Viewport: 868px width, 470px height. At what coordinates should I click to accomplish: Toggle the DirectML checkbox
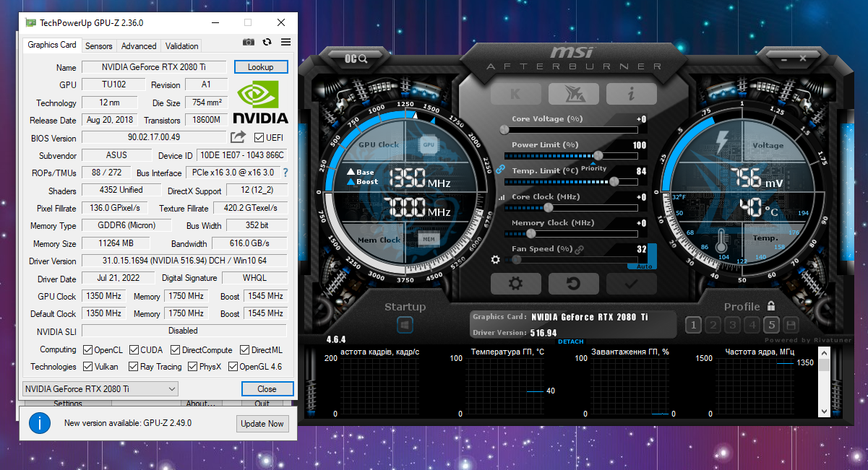tap(245, 349)
